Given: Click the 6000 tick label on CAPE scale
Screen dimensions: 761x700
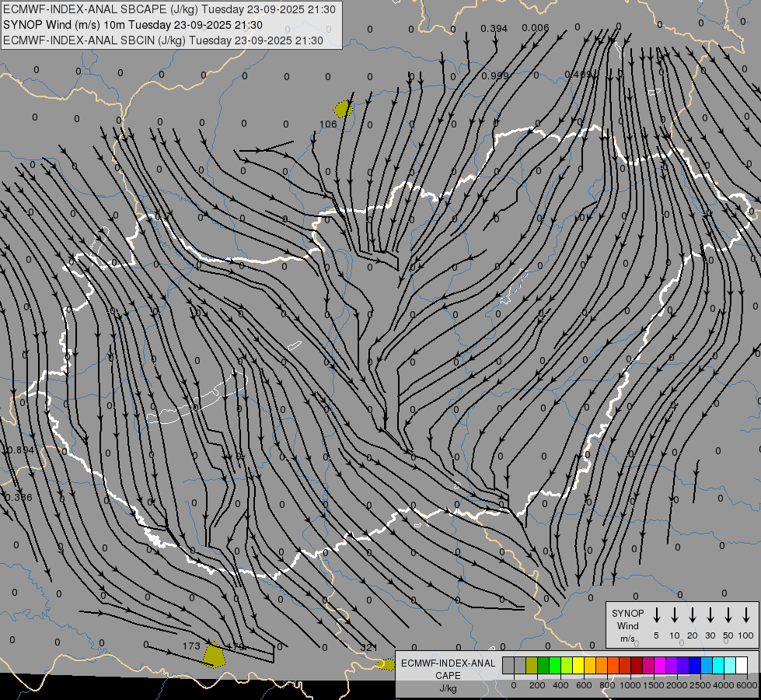Looking at the screenshot, I should click(x=746, y=685).
